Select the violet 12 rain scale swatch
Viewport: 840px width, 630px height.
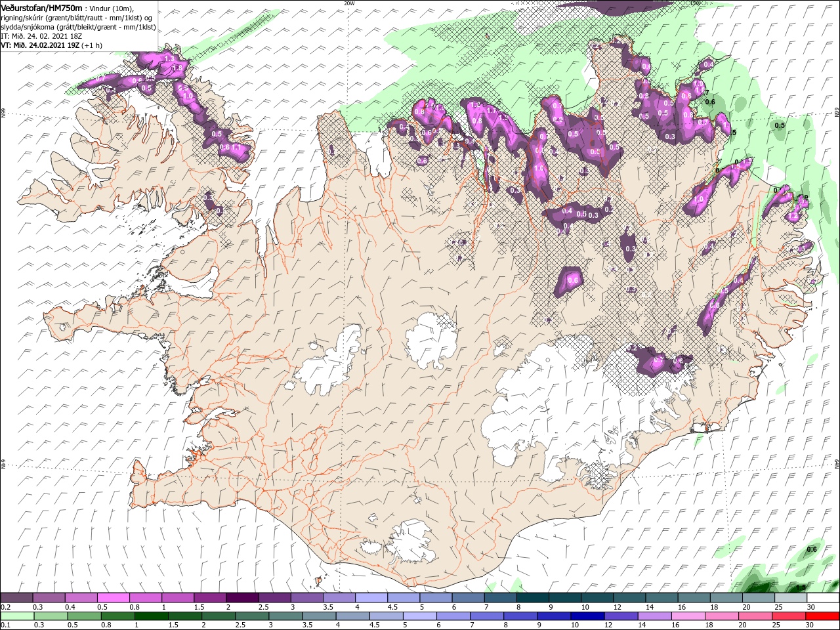pyautogui.click(x=621, y=616)
